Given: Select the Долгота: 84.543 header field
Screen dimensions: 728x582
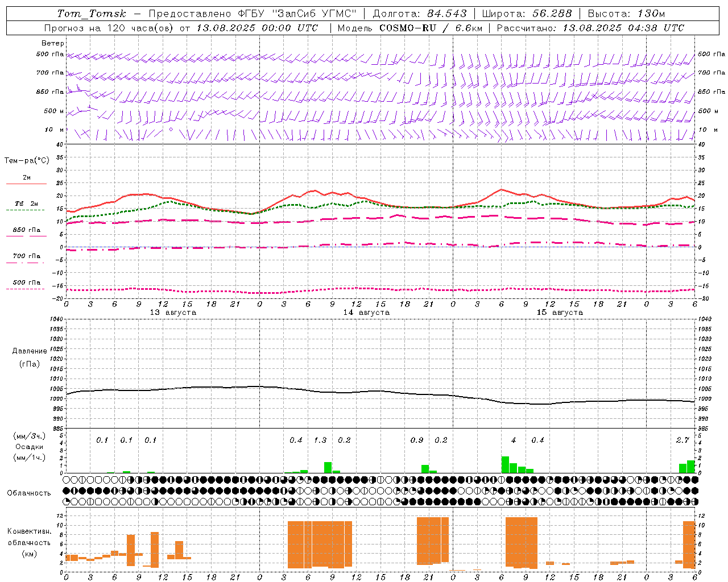Looking at the screenshot, I should click(x=420, y=13).
